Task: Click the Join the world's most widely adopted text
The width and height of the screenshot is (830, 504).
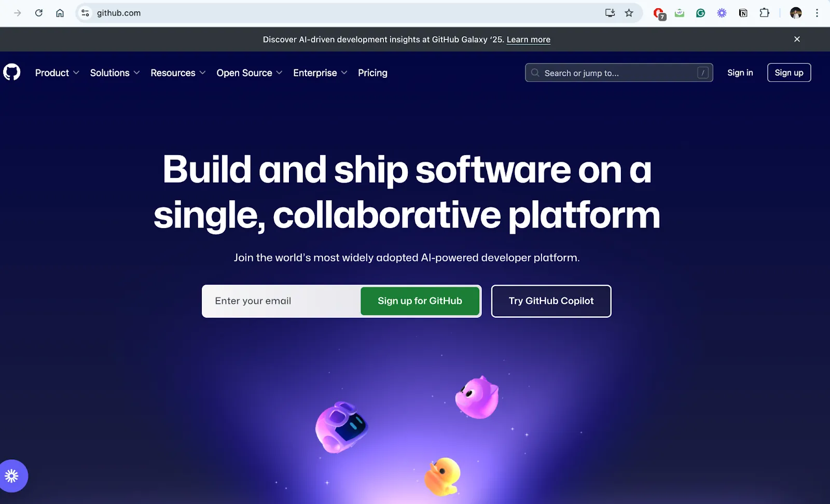Action: pyautogui.click(x=407, y=257)
